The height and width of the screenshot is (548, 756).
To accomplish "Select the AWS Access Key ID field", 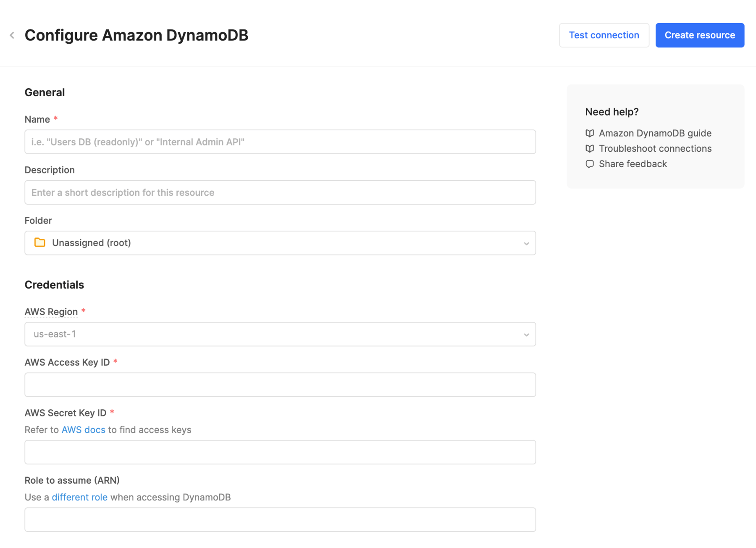I will 280,385.
